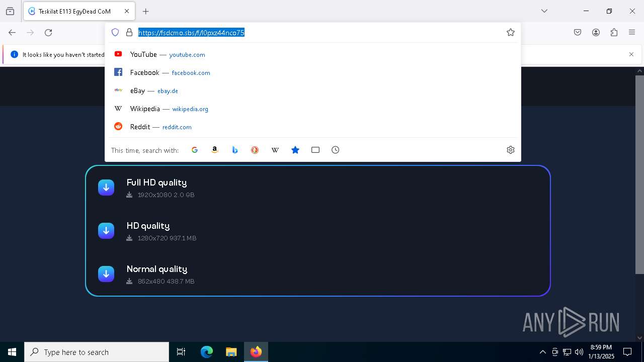Viewport: 644px width, 362px height.
Task: Select the eBay suggestion
Action: coord(313,90)
